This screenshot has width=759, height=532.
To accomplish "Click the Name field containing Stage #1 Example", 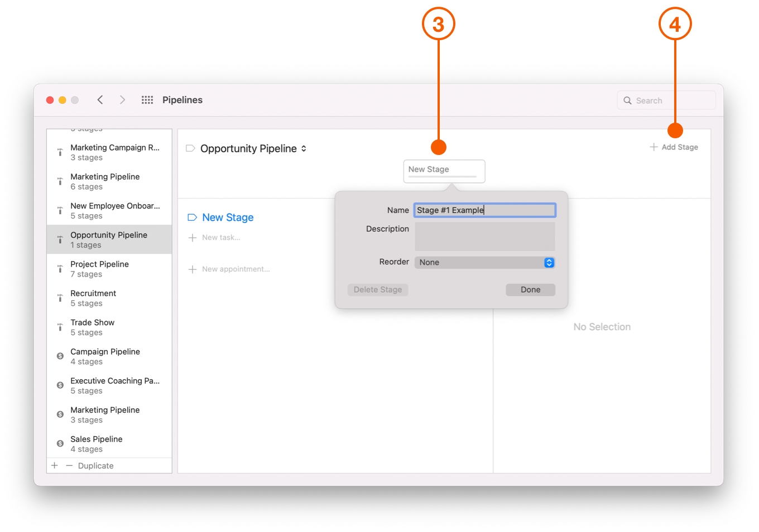I will 484,210.
